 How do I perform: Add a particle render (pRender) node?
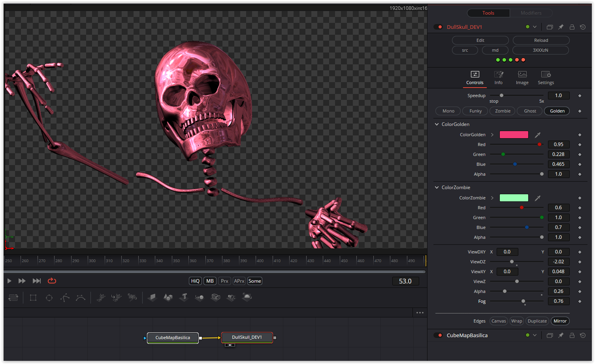[132, 297]
